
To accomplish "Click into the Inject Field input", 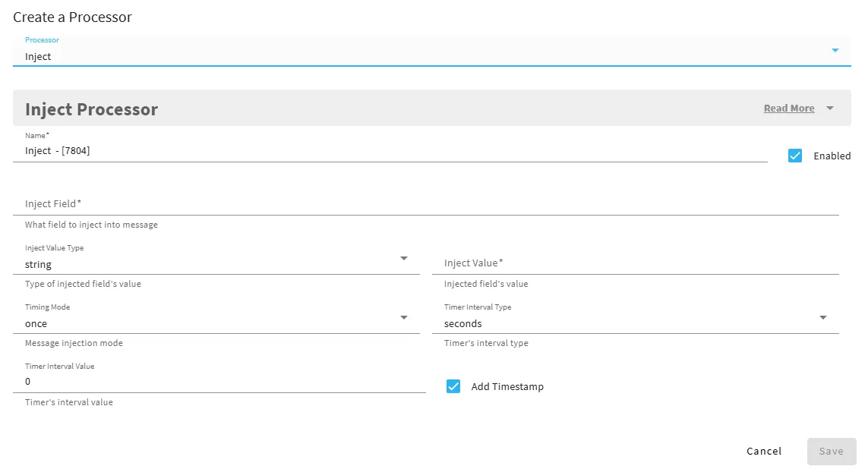I will (426, 203).
